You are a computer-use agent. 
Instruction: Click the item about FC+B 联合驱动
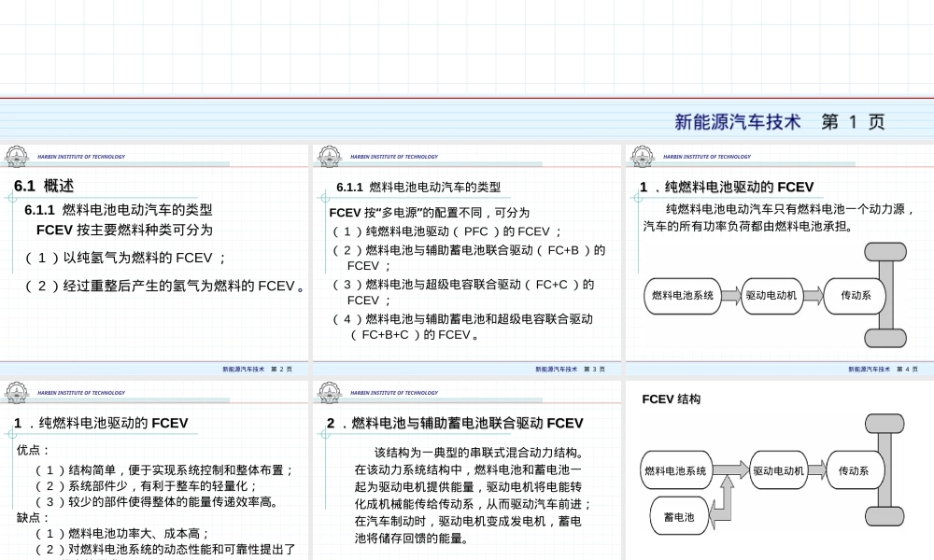tap(468, 258)
